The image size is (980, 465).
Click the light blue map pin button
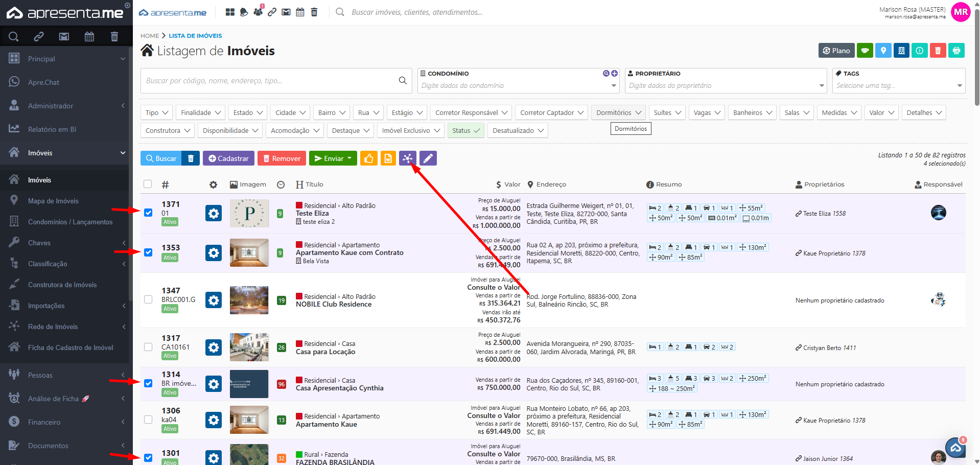(883, 51)
